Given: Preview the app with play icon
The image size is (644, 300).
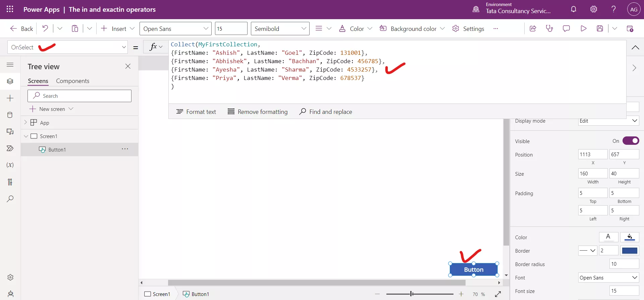Looking at the screenshot, I should 583,29.
